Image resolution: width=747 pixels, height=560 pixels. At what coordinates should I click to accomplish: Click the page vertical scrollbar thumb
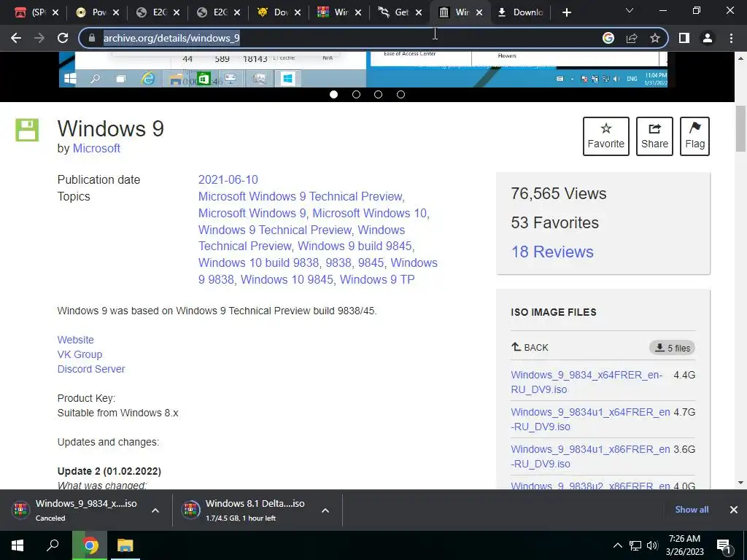tap(740, 128)
